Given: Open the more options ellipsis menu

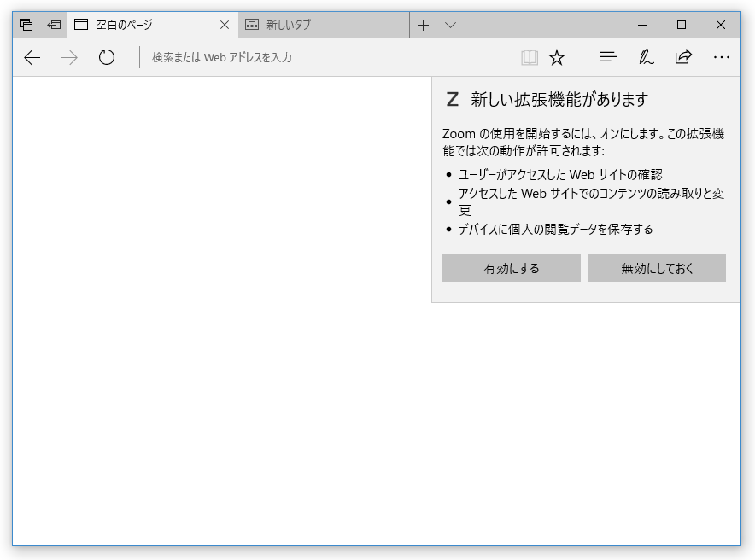Looking at the screenshot, I should [722, 57].
